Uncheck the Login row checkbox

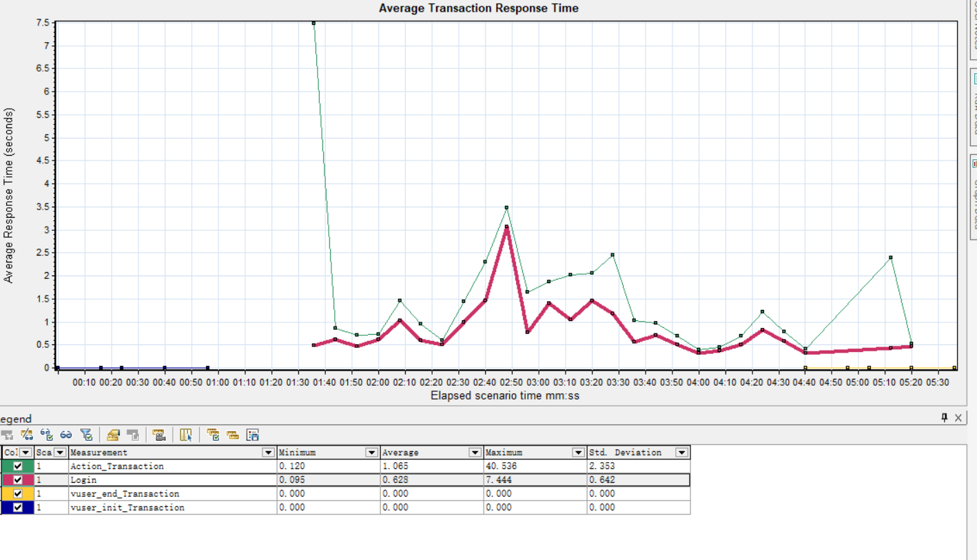tap(18, 480)
